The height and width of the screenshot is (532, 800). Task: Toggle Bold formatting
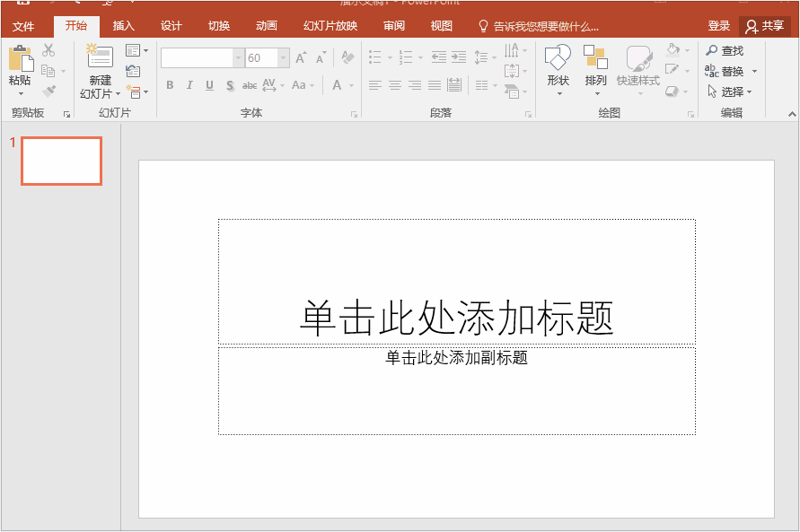coord(170,85)
